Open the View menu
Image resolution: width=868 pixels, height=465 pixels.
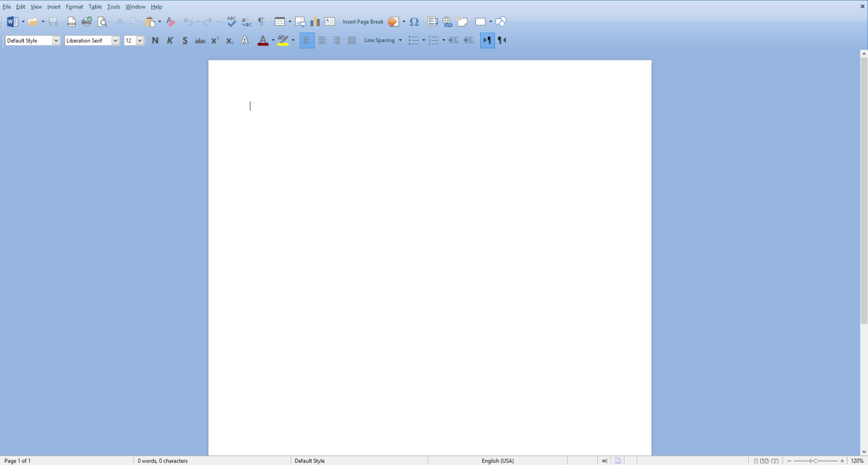tap(36, 7)
